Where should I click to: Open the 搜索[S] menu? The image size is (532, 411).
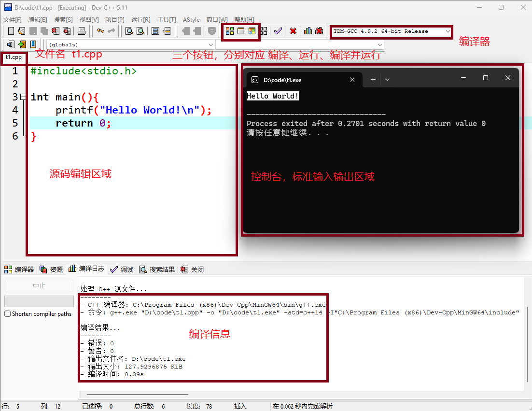tap(63, 20)
